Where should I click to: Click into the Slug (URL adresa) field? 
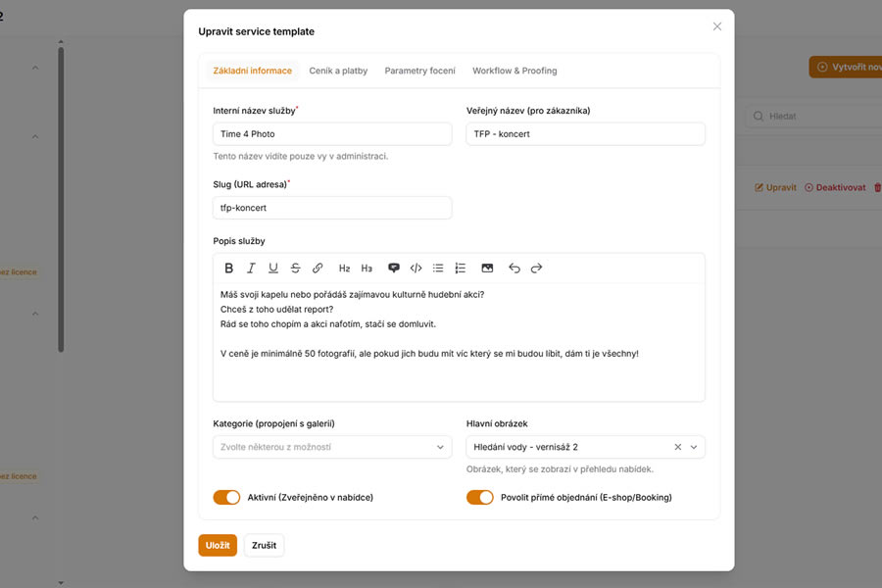[x=332, y=208]
